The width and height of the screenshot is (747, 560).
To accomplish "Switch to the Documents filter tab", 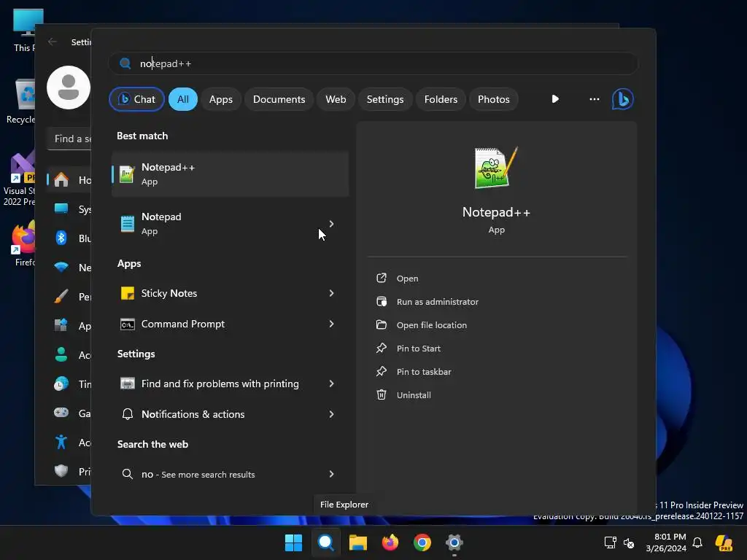I will pos(279,99).
